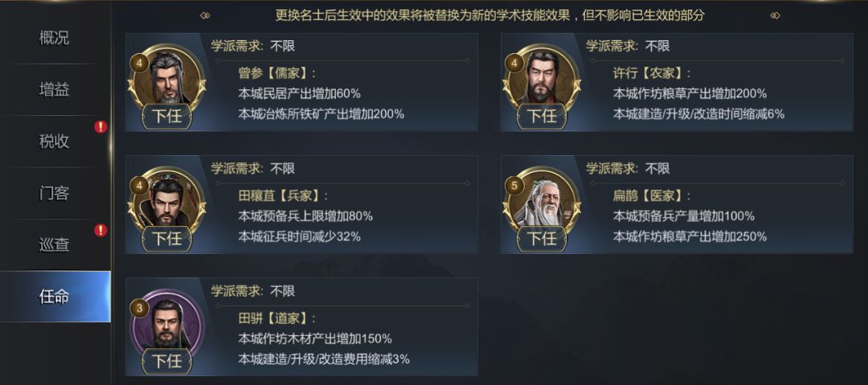Open the 概况 overview tab
The height and width of the screenshot is (385, 868).
pyautogui.click(x=55, y=38)
